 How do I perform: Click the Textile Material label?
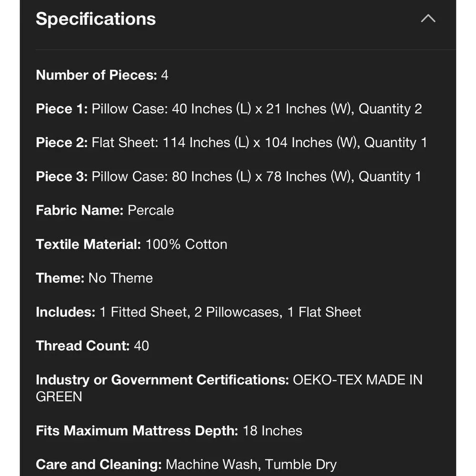click(x=89, y=244)
